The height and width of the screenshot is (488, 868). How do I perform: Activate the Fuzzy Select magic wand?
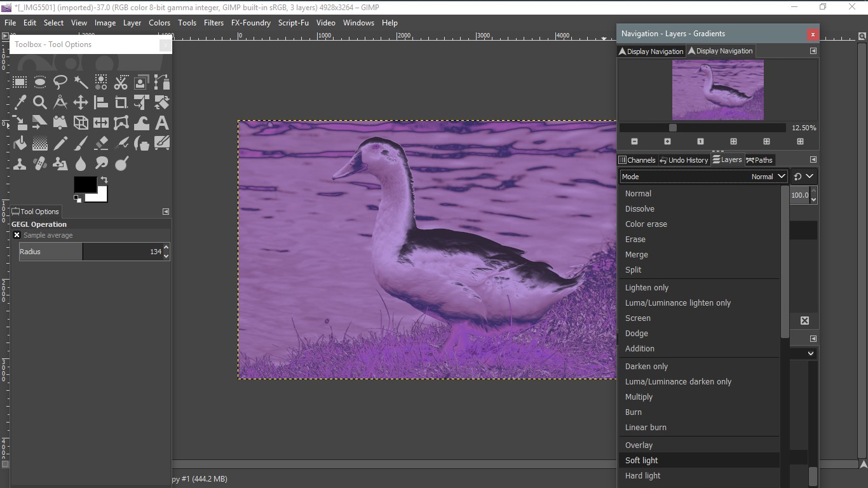pyautogui.click(x=81, y=82)
